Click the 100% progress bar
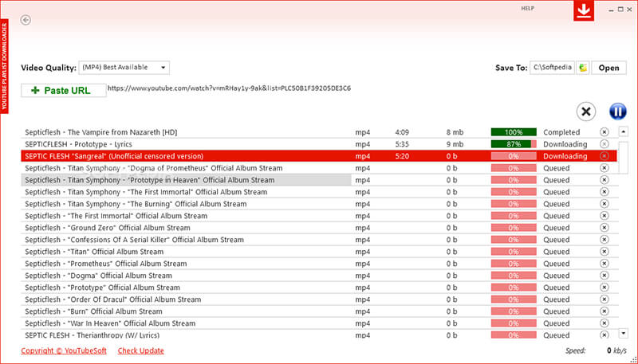The width and height of the screenshot is (638, 364). click(514, 132)
